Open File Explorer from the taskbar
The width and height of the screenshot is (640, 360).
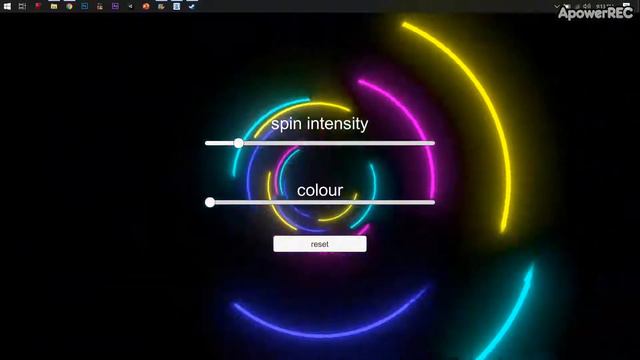click(53, 6)
